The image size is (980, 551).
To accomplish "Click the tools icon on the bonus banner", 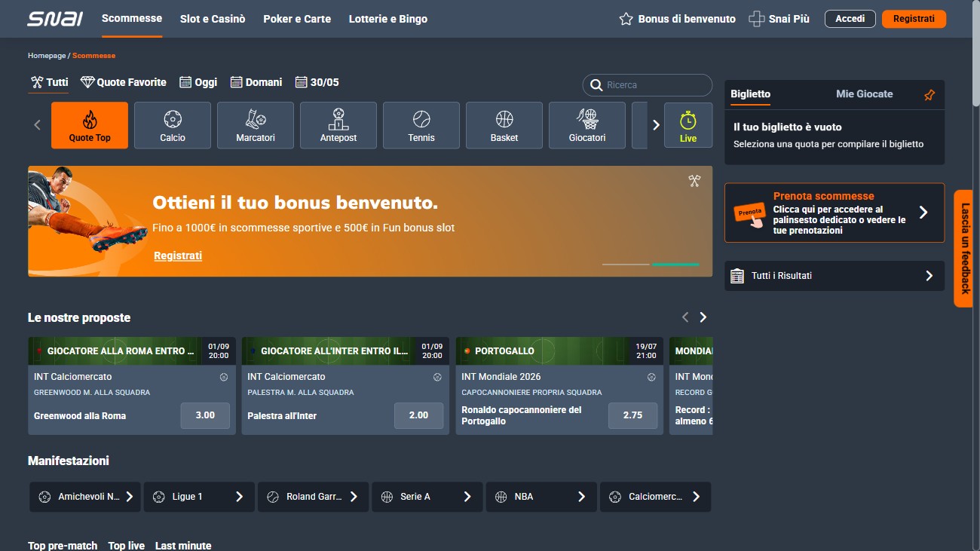I will click(694, 180).
